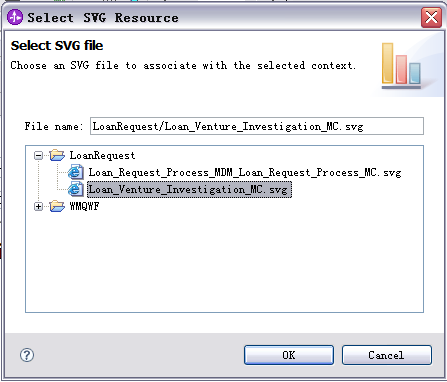Viewport: 447px width, 382px height.
Task: Click the Loan_Venture_Investigation SVG file icon
Action: tap(76, 189)
